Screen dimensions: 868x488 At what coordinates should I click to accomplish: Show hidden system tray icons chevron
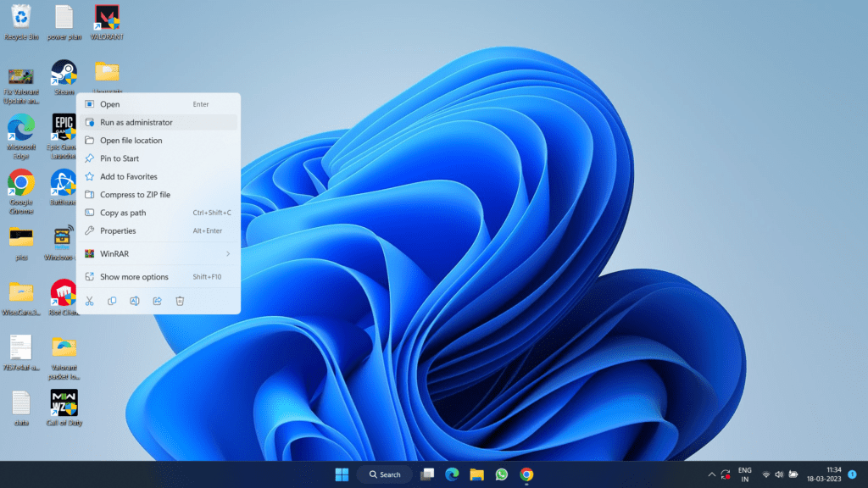coord(711,474)
